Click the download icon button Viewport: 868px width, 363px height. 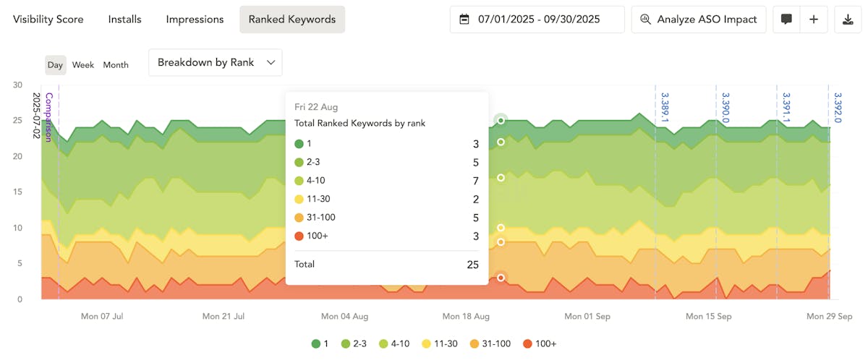(x=848, y=20)
